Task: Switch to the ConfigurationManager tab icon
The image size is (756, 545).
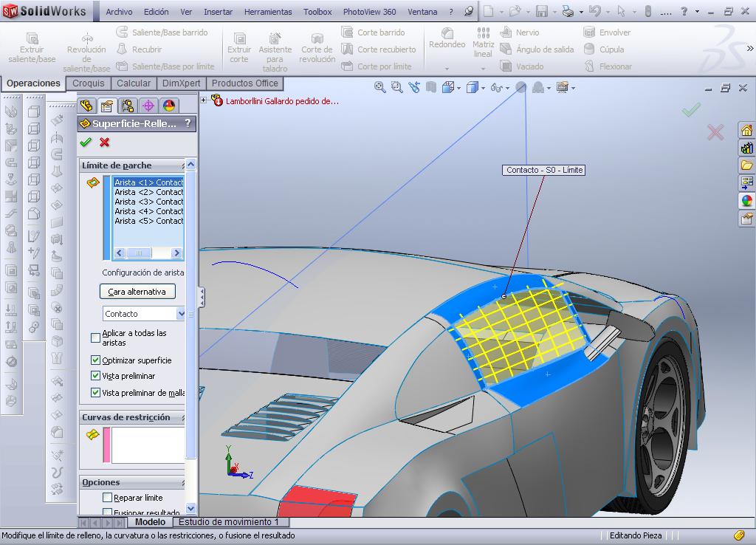Action: point(128,106)
